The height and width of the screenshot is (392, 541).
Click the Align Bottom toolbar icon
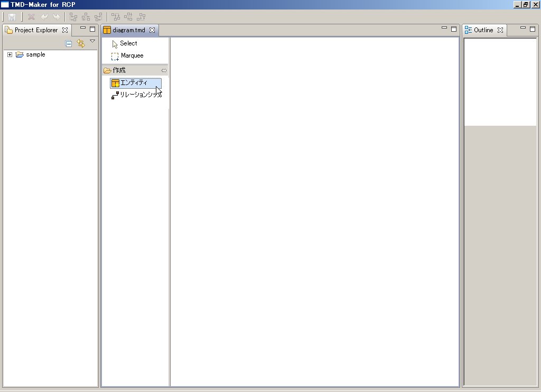coord(141,17)
